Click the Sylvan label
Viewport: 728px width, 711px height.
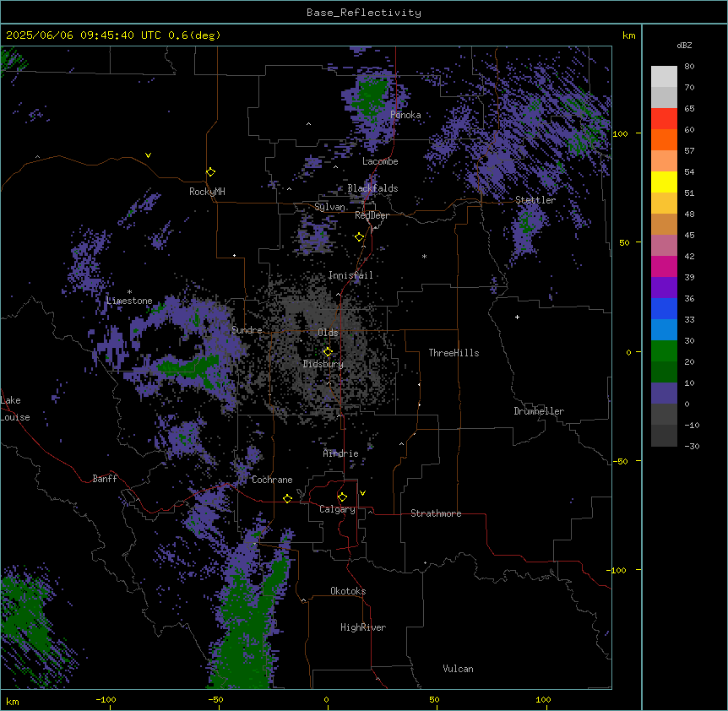(x=329, y=207)
